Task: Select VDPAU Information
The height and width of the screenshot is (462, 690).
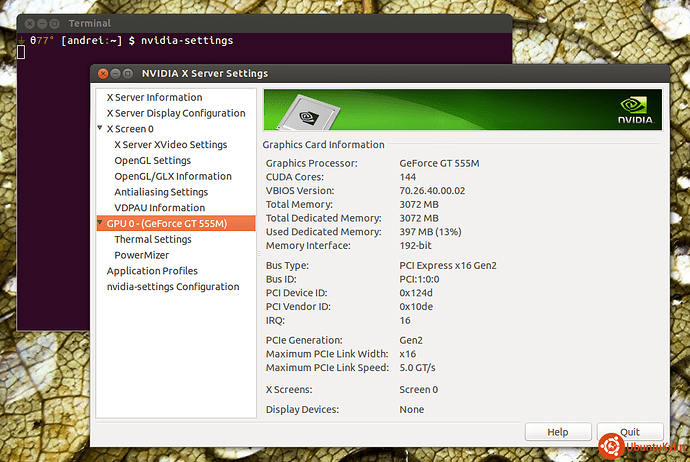Action: click(x=159, y=208)
